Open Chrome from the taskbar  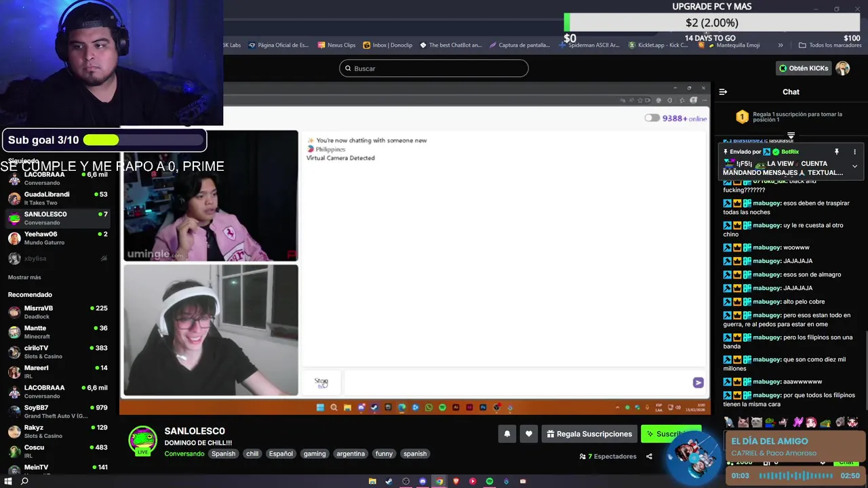coord(439,481)
